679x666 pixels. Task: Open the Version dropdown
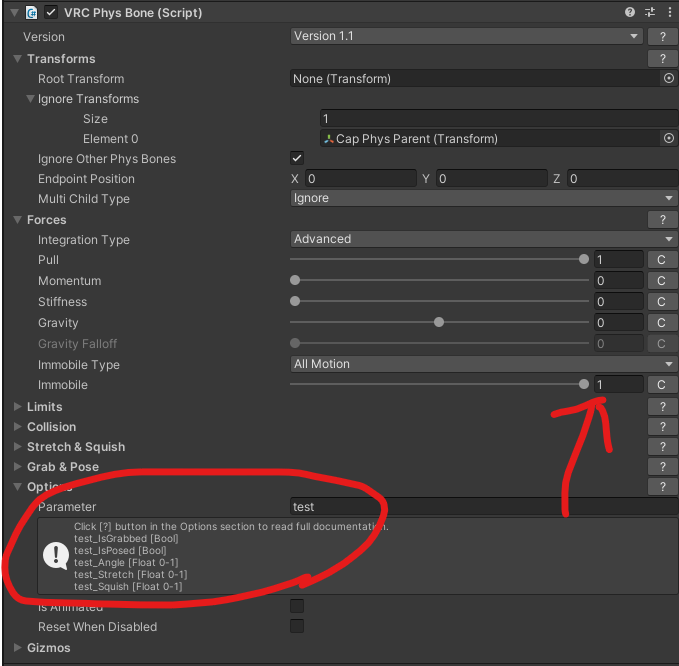[467, 36]
